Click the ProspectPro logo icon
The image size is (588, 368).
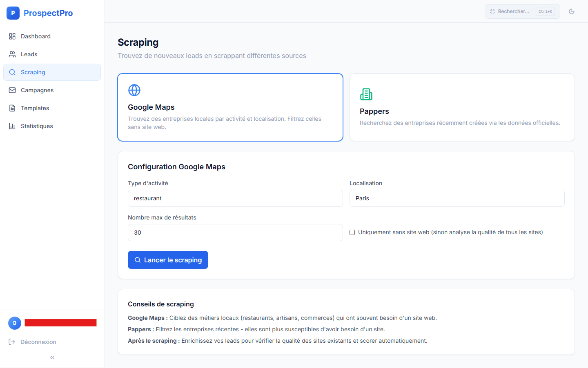pos(13,13)
